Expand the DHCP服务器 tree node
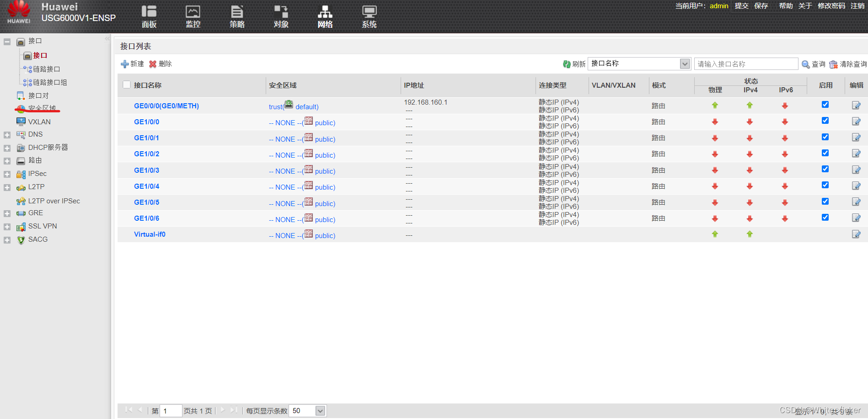 [7, 148]
